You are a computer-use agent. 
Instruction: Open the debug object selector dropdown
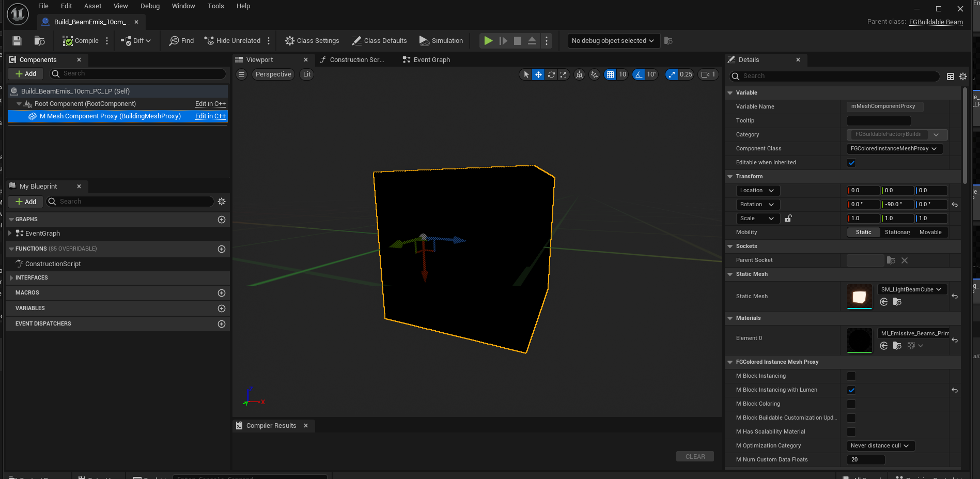pyautogui.click(x=613, y=41)
